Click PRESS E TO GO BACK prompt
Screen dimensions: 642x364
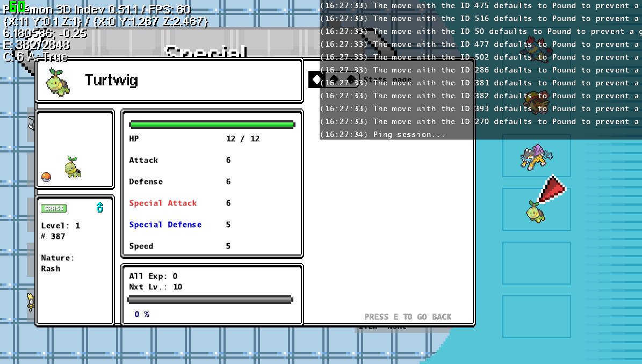click(x=408, y=317)
